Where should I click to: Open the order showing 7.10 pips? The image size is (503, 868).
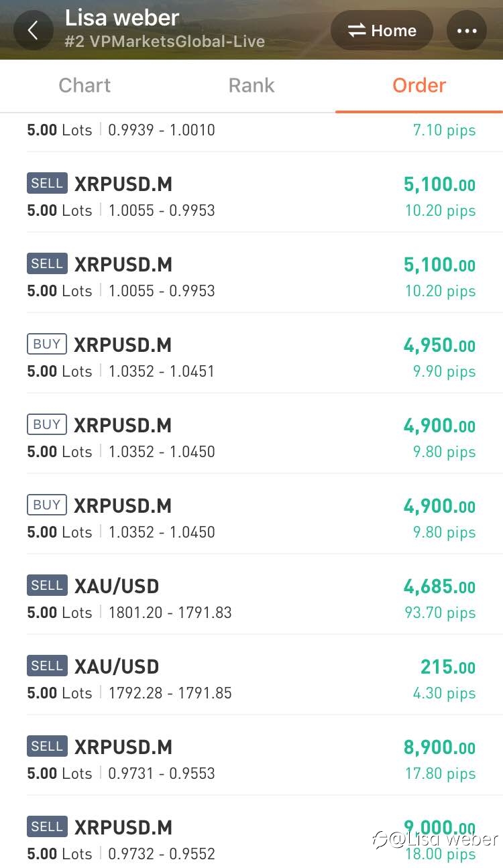[251, 132]
